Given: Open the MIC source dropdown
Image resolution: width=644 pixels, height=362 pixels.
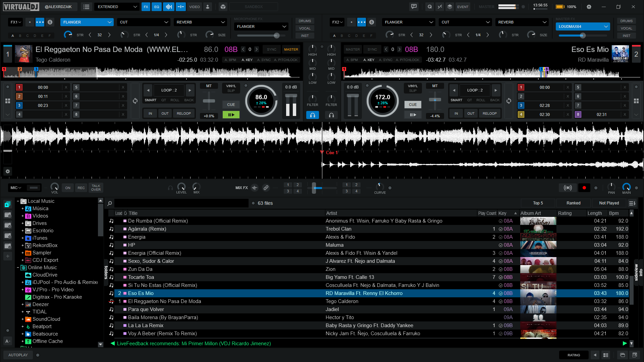Looking at the screenshot, I should [x=16, y=188].
